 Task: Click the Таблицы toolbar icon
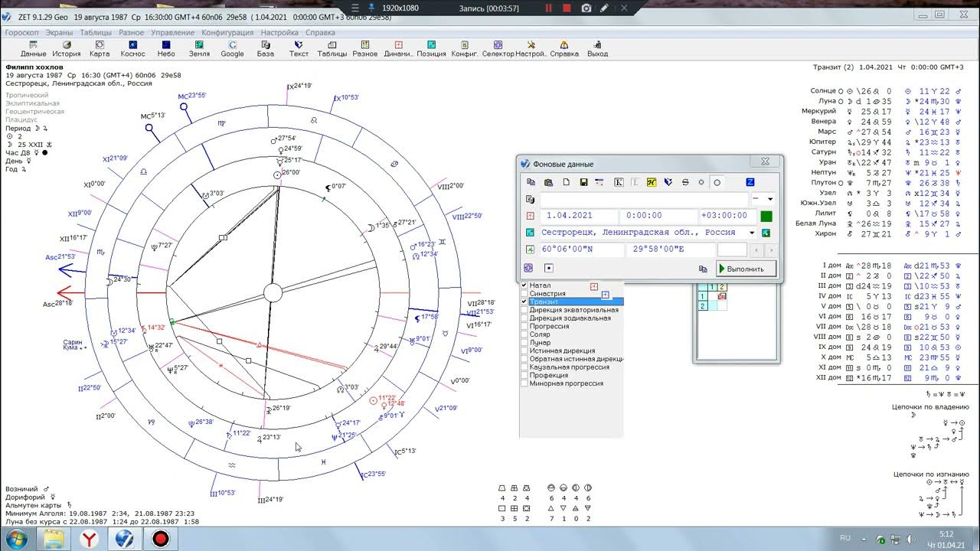tap(332, 49)
